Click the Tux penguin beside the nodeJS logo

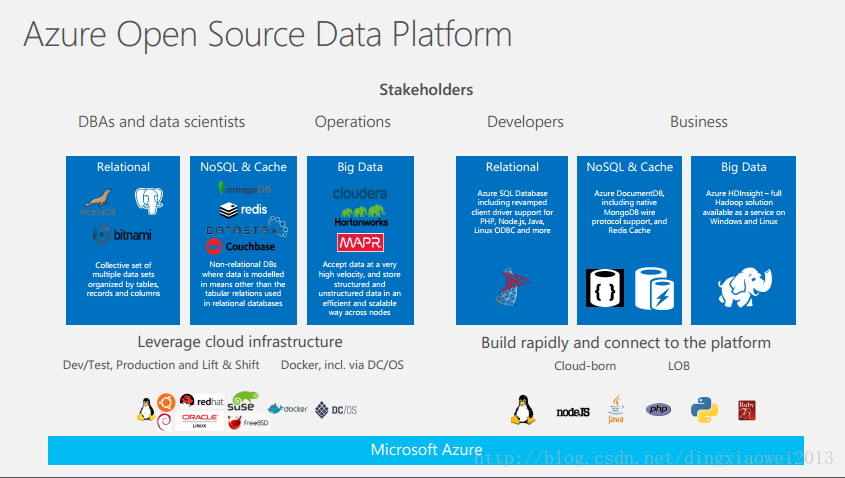coord(523,410)
